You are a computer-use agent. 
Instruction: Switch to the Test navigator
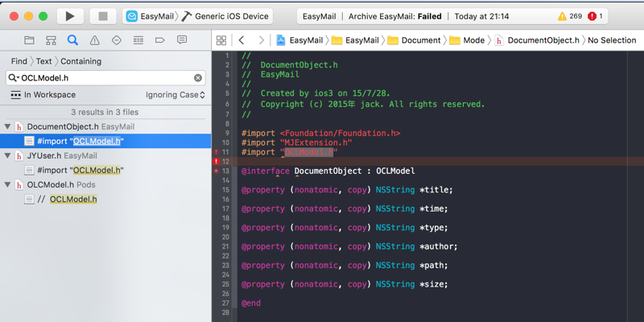coord(117,39)
